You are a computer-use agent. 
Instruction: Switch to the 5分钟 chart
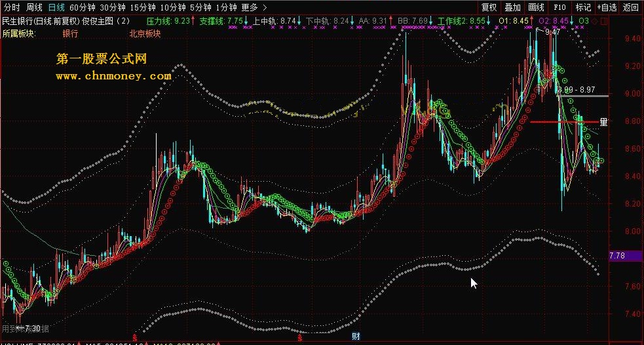coord(200,7)
